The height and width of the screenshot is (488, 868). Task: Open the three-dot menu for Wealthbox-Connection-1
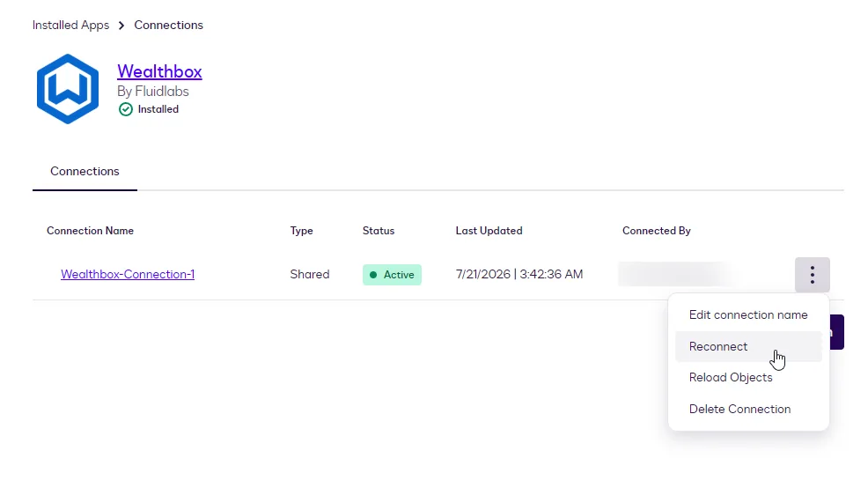coord(812,275)
